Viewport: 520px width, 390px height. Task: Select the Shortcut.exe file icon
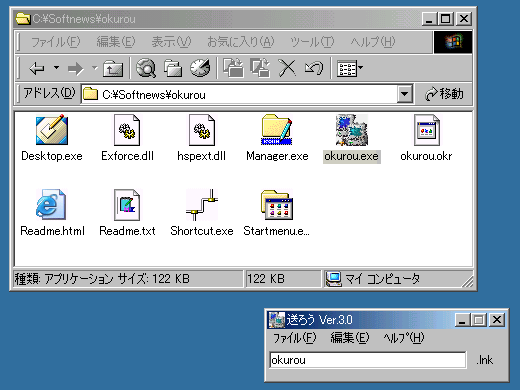[202, 205]
